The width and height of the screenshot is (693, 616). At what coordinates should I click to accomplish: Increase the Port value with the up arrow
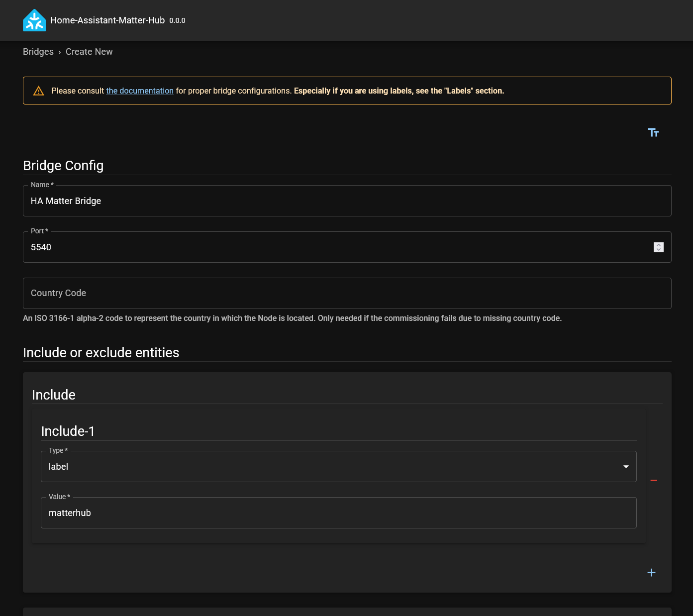click(659, 245)
